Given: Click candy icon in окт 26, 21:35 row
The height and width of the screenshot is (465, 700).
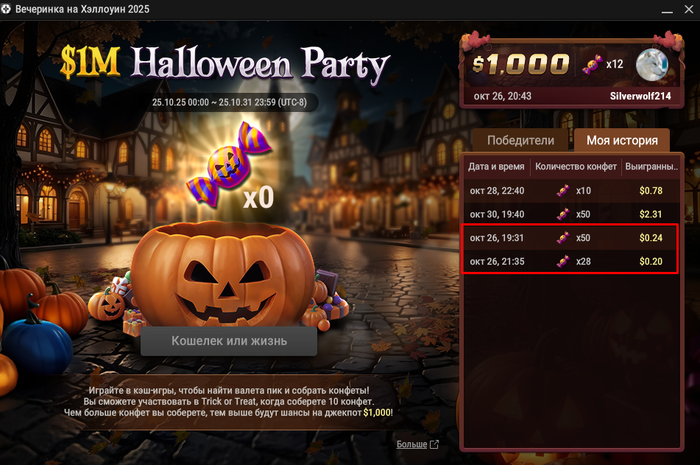Looking at the screenshot, I should pos(563,261).
